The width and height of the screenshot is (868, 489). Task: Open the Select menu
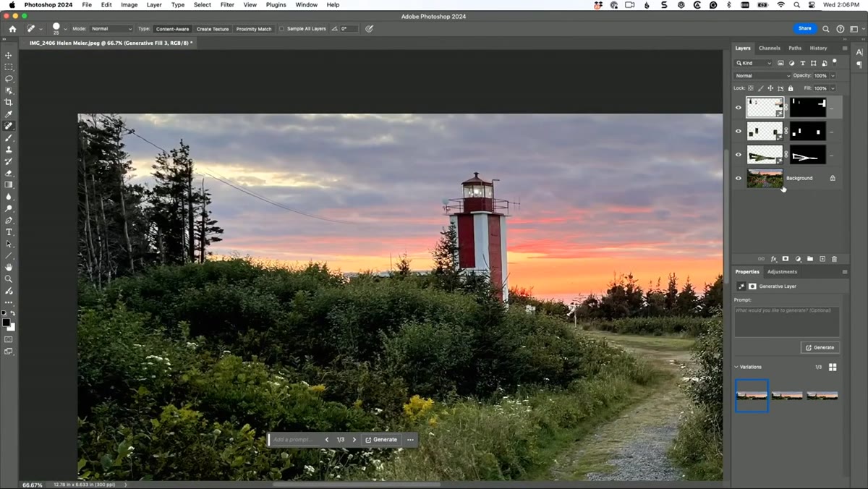[203, 4]
